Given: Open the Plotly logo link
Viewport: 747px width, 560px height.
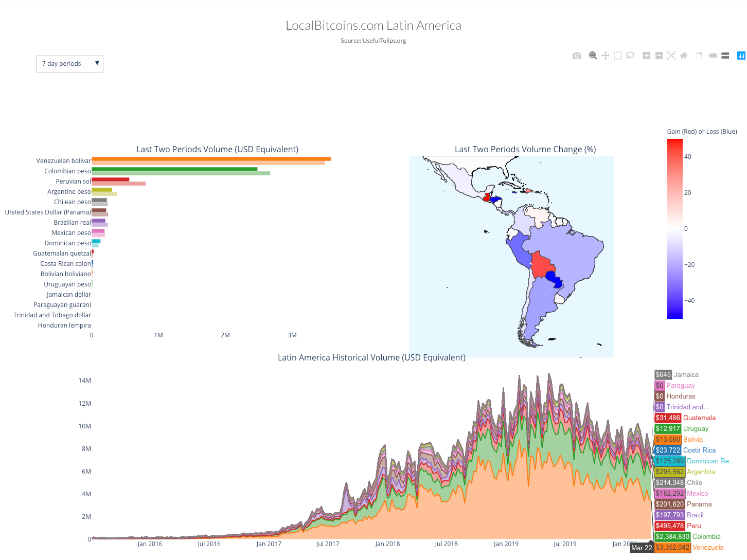Looking at the screenshot, I should point(741,56).
